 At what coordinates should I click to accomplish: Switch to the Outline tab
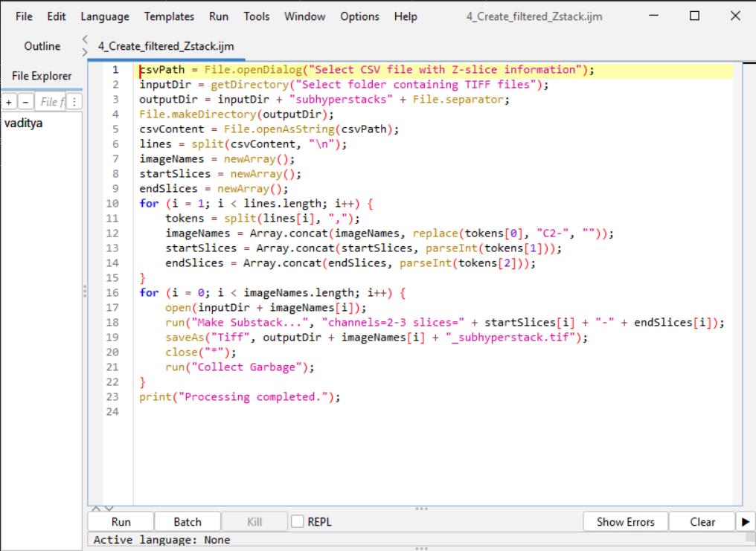42,46
